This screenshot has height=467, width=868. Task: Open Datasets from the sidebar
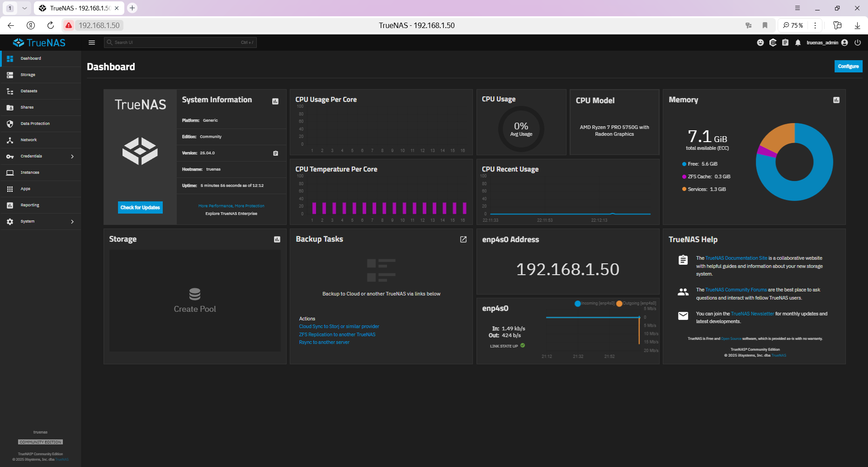coord(41,91)
